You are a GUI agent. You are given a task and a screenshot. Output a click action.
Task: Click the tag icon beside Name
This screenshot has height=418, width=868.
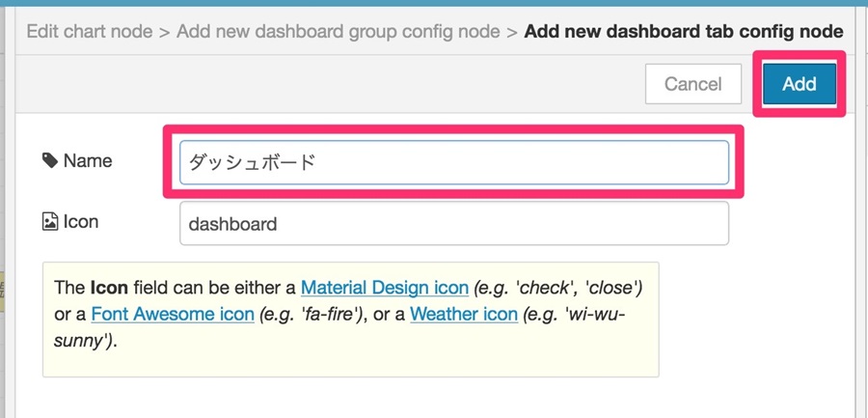[50, 161]
